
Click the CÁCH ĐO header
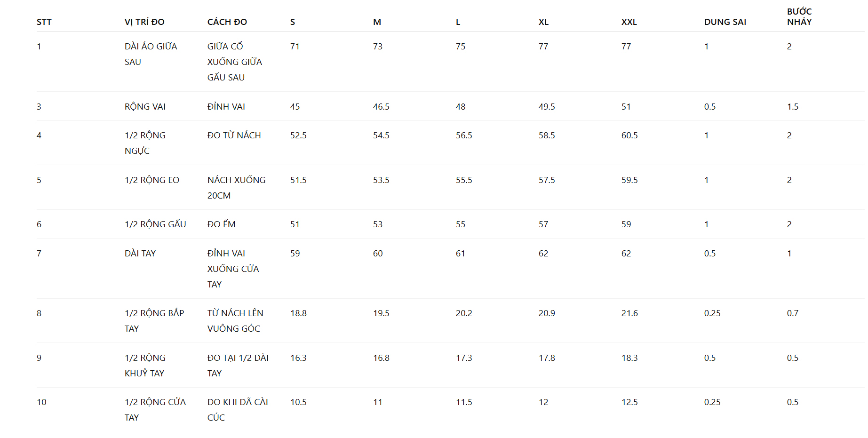[227, 22]
